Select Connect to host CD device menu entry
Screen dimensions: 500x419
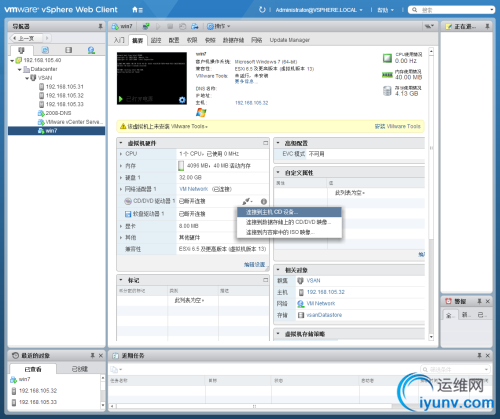[289, 212]
